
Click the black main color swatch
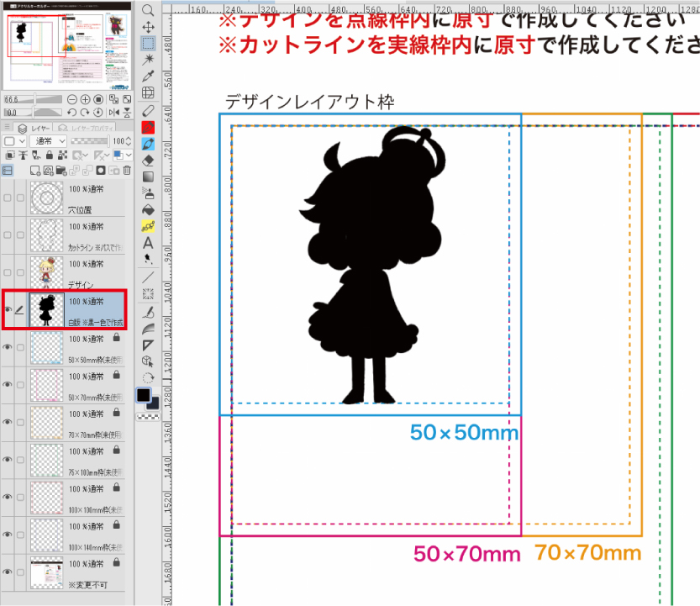(144, 395)
